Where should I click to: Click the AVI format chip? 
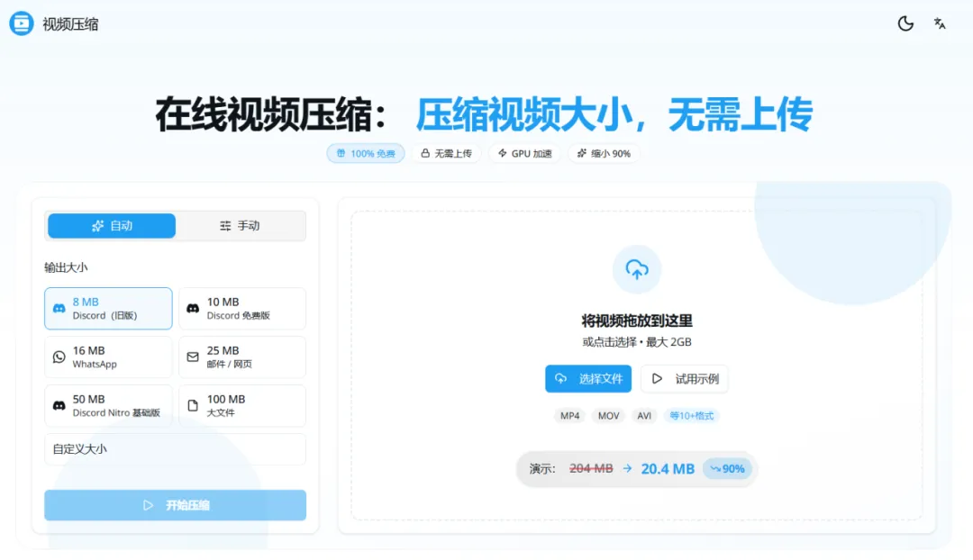[x=644, y=416]
